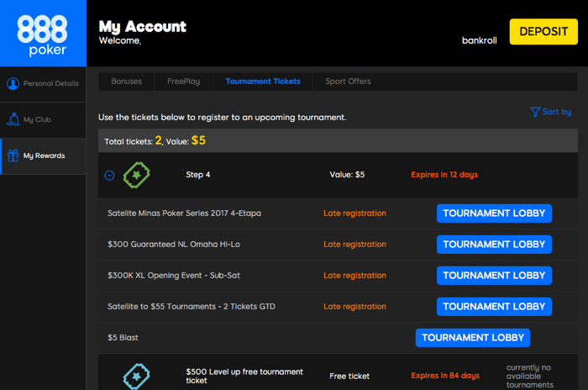
Task: Click the green Step 4 ticket icon
Action: point(136,175)
